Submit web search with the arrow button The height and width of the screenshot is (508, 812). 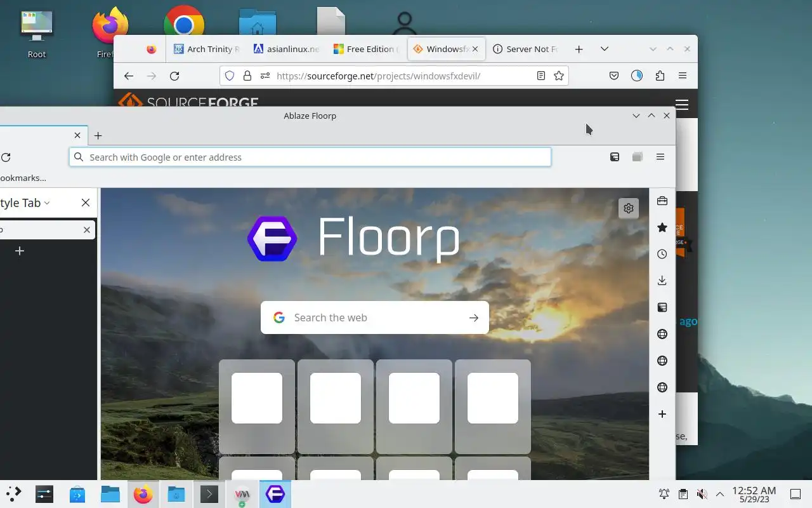point(473,317)
